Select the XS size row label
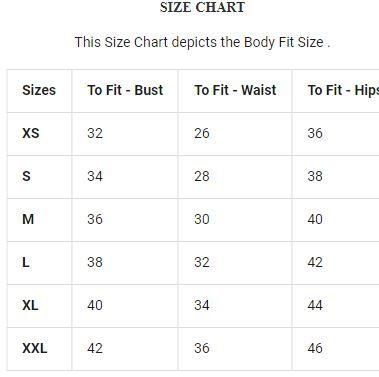 [x=31, y=133]
